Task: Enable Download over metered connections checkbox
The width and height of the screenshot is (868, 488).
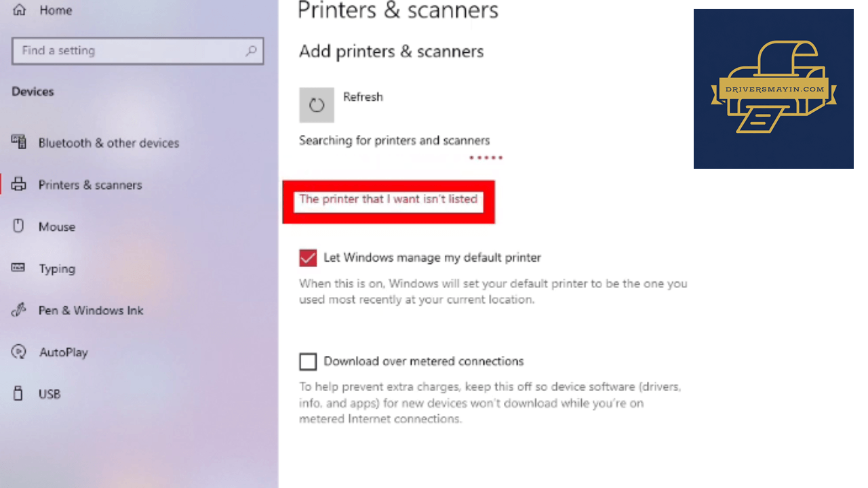Action: pos(308,361)
